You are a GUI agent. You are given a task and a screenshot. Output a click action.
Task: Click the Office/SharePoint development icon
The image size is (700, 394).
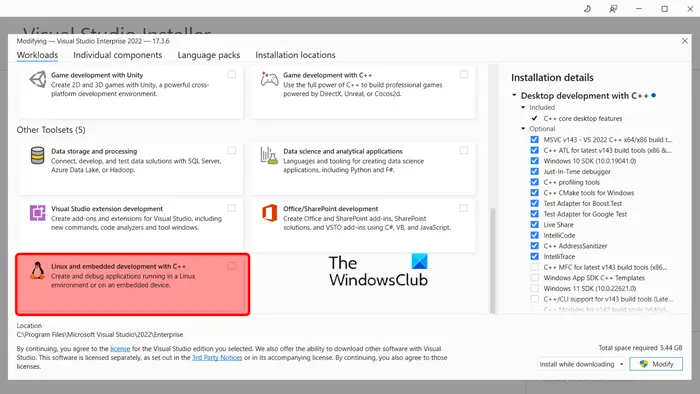pyautogui.click(x=270, y=213)
